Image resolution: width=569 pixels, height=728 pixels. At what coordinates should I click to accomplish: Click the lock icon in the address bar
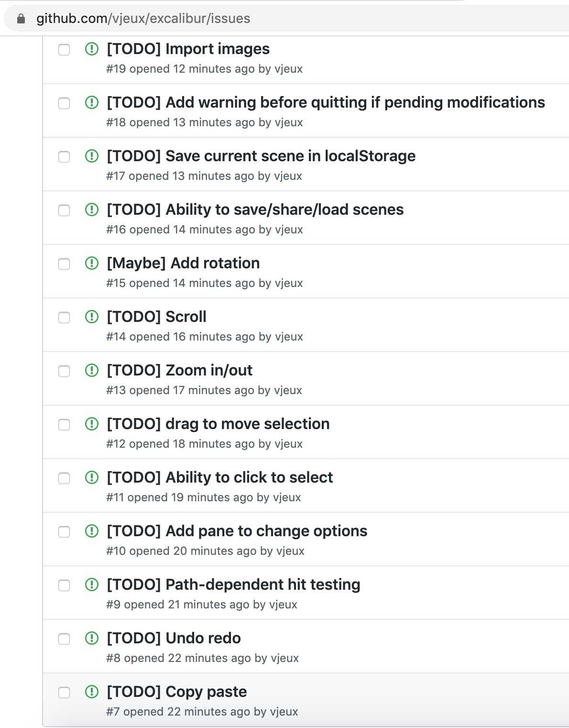pos(21,19)
